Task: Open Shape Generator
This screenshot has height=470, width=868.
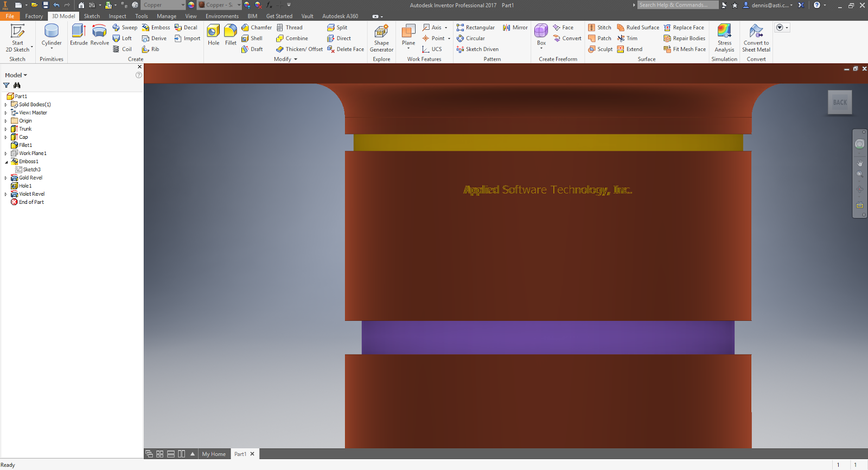Action: click(381, 38)
